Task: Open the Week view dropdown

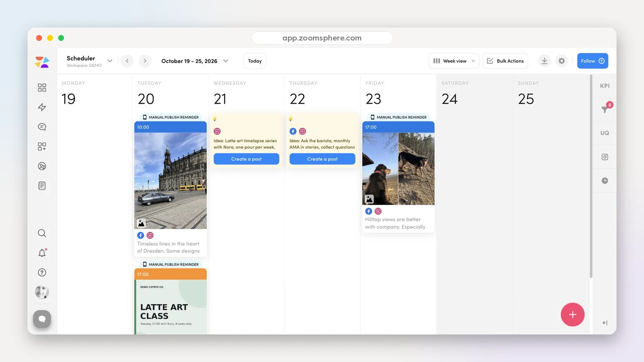Action: coord(454,61)
